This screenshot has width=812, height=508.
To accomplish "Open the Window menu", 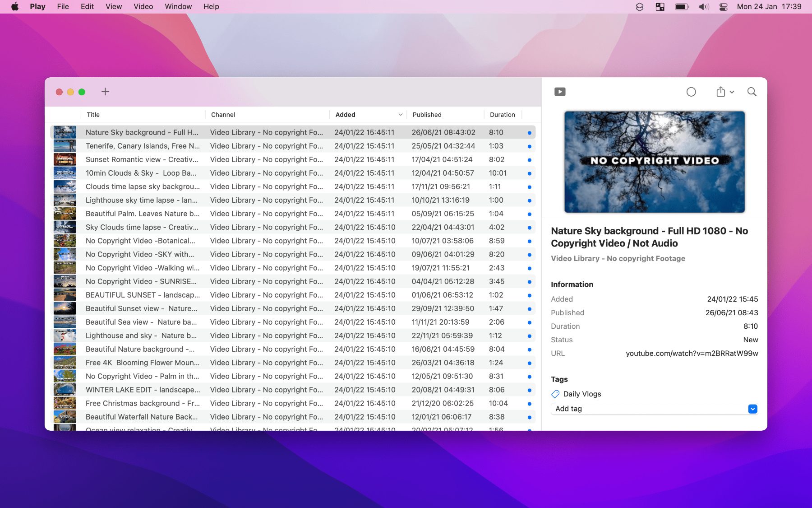I will pos(178,7).
